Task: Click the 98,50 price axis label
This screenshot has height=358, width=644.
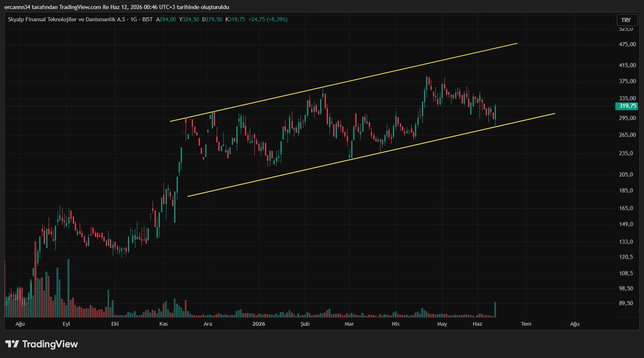Action: point(626,289)
